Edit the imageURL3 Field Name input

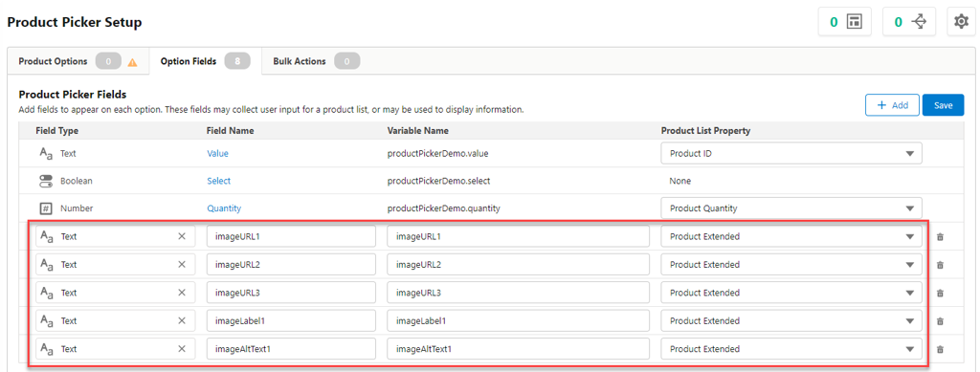tap(291, 293)
